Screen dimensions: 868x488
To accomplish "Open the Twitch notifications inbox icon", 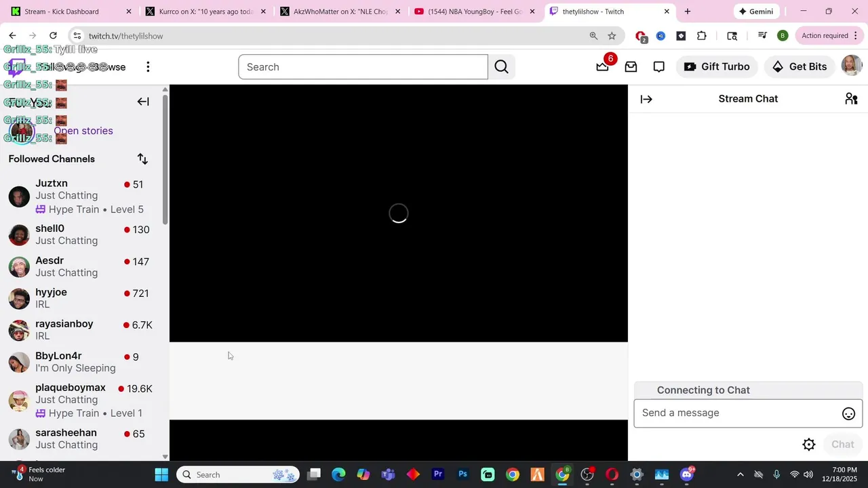I will click(631, 66).
